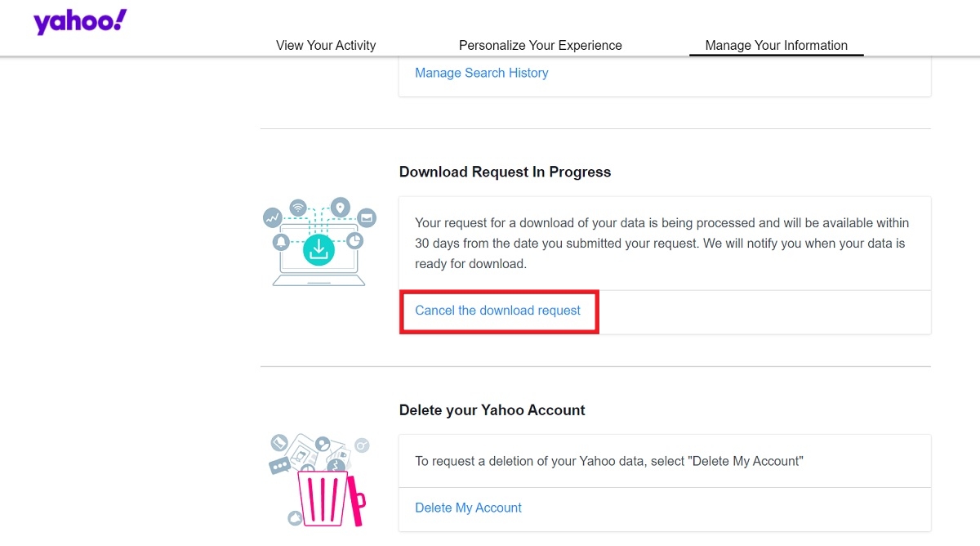Switch to the View Your Activity tab
980x546 pixels.
(326, 45)
